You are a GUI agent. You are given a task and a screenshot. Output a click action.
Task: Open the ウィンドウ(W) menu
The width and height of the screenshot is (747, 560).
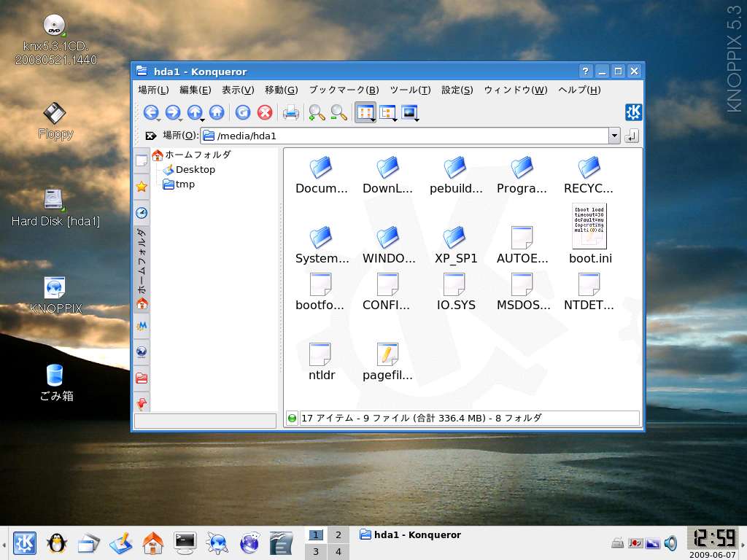516,90
